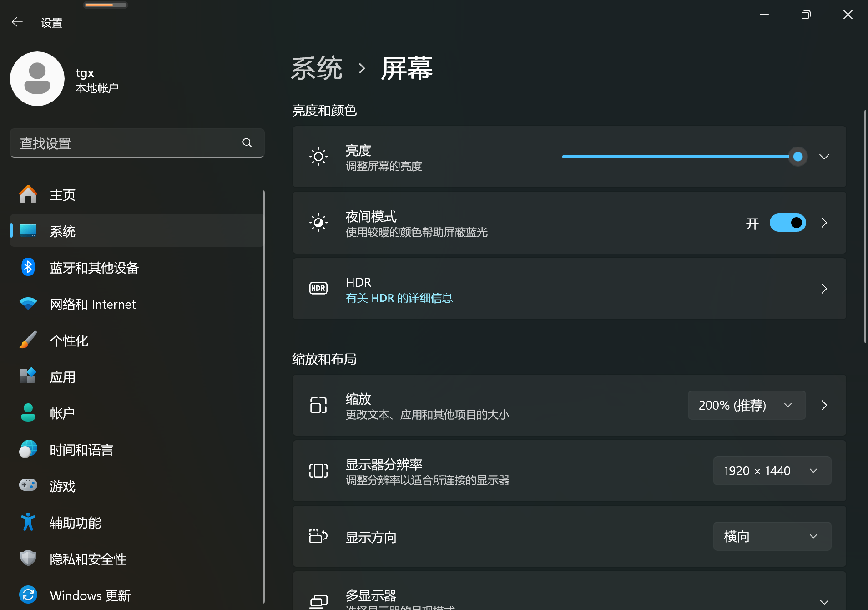The height and width of the screenshot is (610, 868).
Task: Click the night light icon
Action: tap(318, 223)
